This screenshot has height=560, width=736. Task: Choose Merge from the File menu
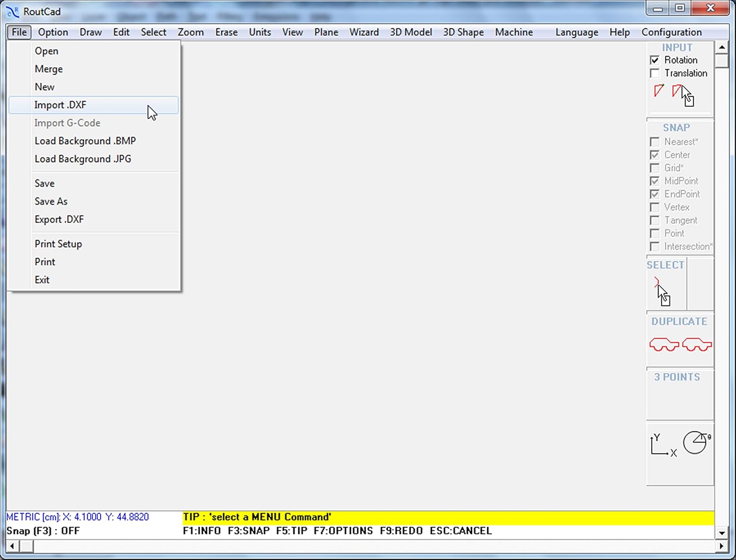(94, 69)
